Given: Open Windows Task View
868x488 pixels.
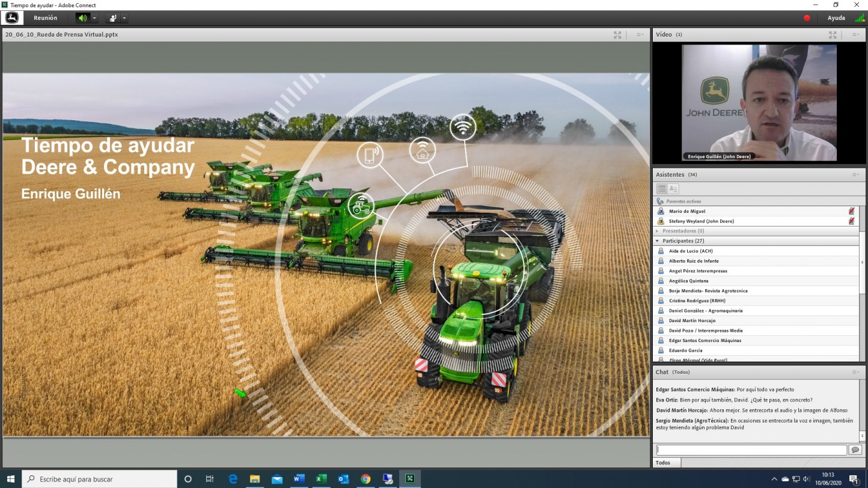Looking at the screenshot, I should 210,479.
